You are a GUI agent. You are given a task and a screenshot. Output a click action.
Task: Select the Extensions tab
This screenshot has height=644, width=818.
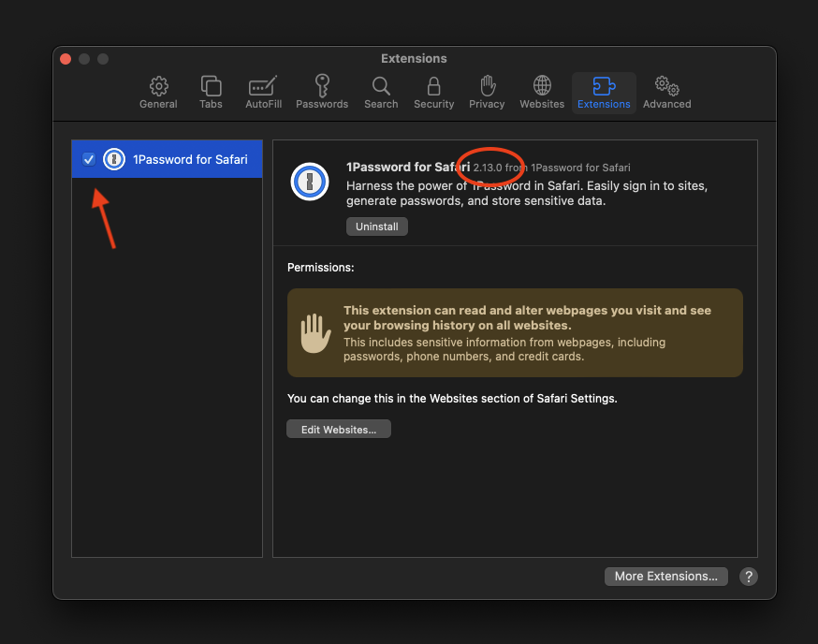(604, 91)
